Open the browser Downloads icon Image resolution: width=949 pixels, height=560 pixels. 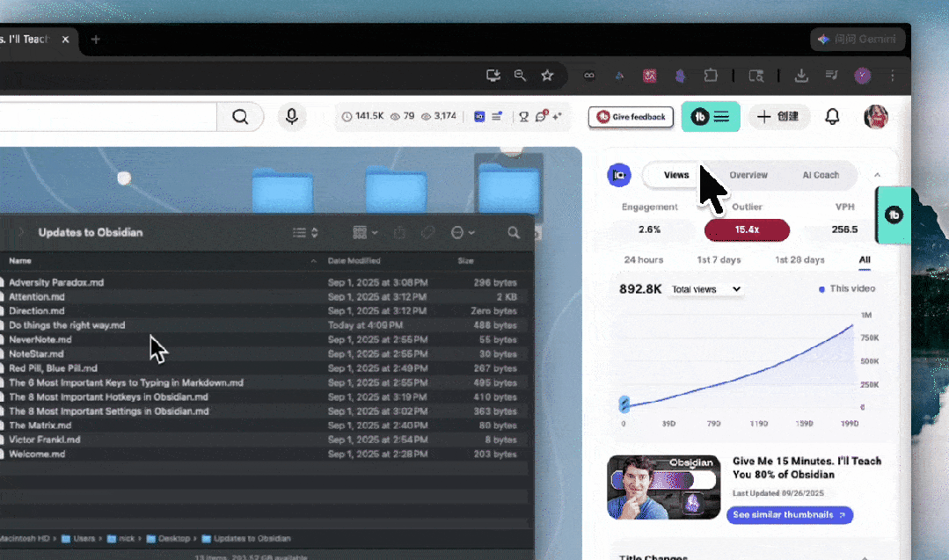click(801, 76)
